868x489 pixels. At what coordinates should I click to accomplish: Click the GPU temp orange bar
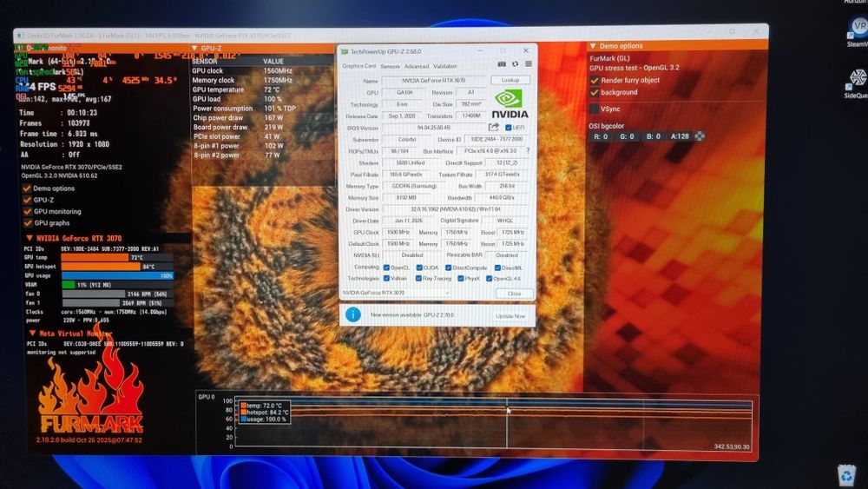click(95, 257)
